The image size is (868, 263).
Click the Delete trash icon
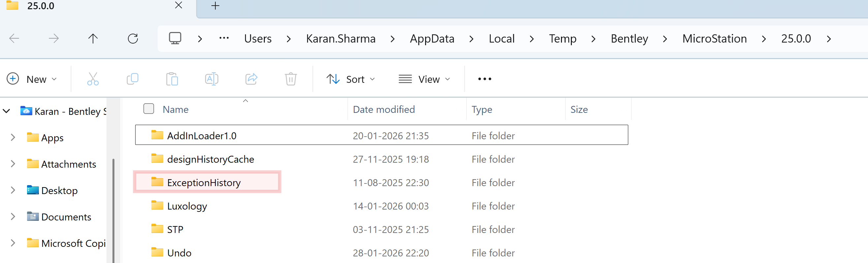pyautogui.click(x=291, y=79)
